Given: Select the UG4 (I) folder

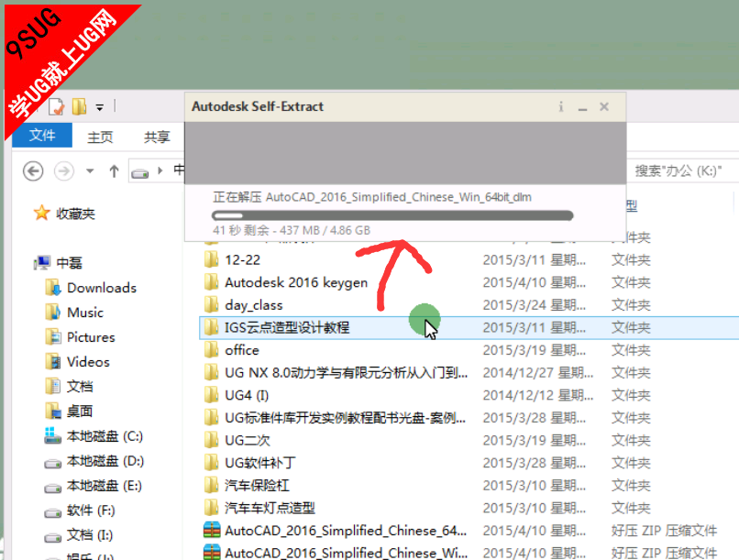Looking at the screenshot, I should [x=247, y=396].
